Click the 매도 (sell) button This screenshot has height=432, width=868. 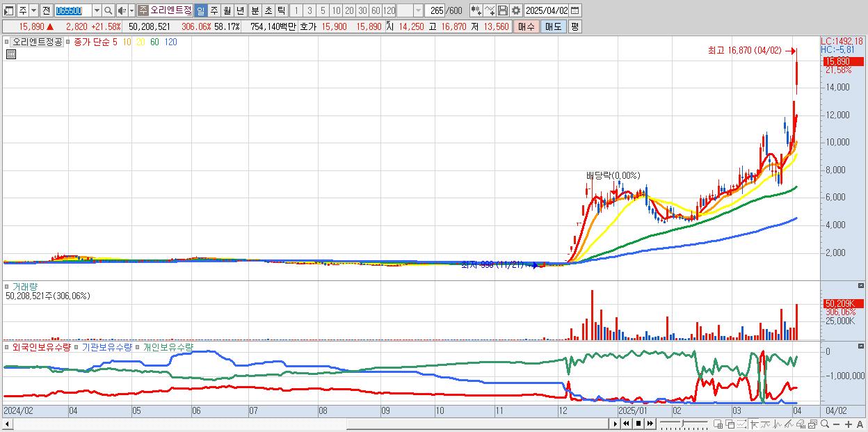click(x=553, y=26)
